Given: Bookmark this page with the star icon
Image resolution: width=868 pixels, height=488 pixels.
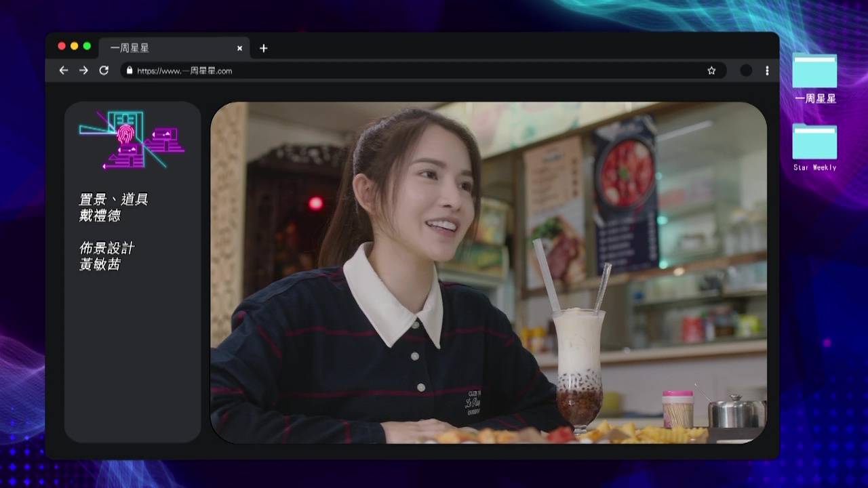Looking at the screenshot, I should [711, 70].
